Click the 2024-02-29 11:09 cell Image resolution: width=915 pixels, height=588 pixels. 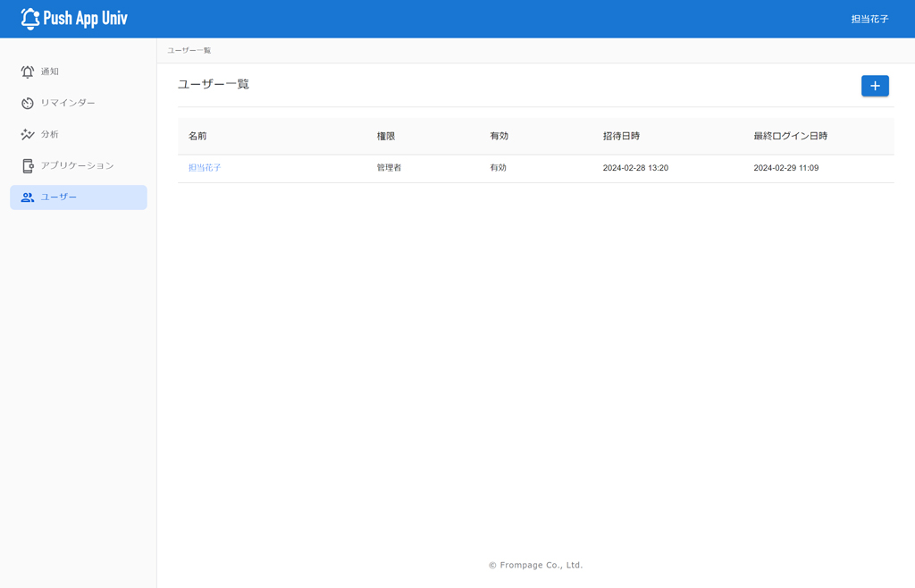(x=786, y=168)
